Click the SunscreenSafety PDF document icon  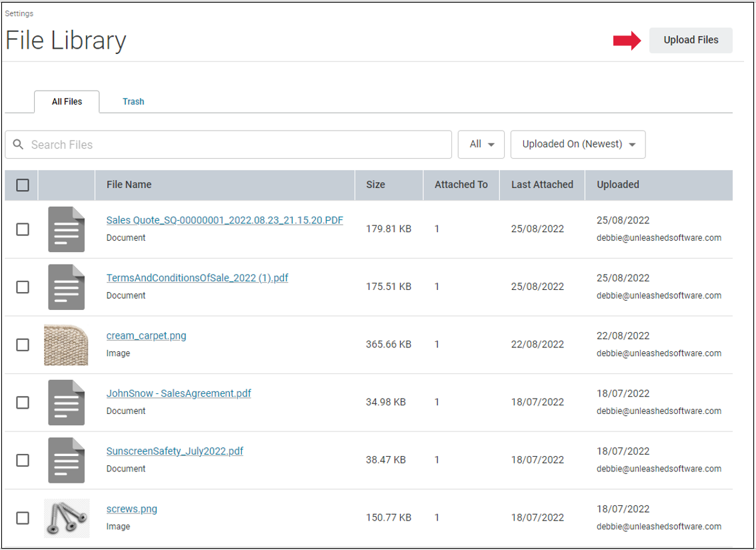66,460
